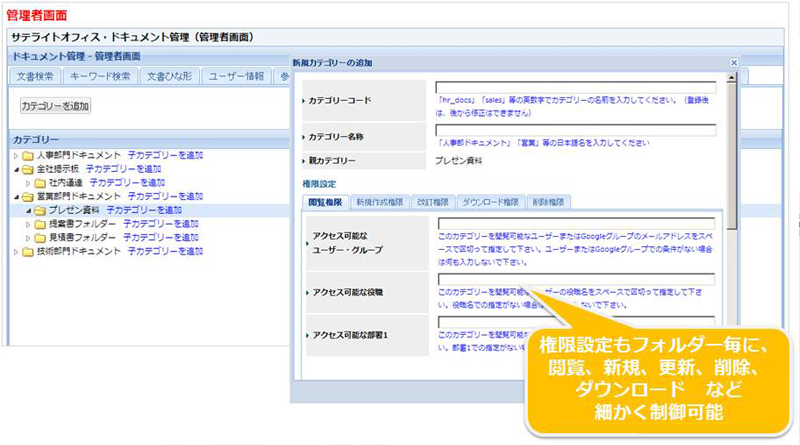Expand the 提案書フォルダー tree node arrow
Screen dimensions: 800x445
[27, 225]
